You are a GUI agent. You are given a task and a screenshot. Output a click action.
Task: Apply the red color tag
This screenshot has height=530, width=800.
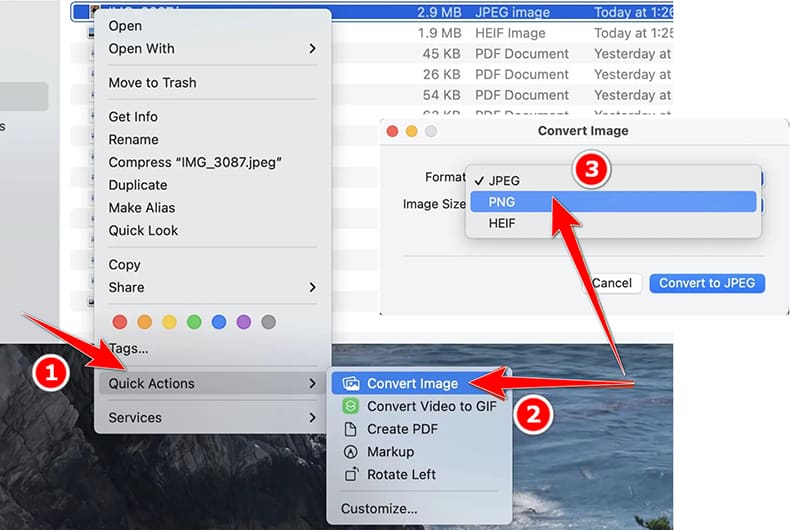120,322
